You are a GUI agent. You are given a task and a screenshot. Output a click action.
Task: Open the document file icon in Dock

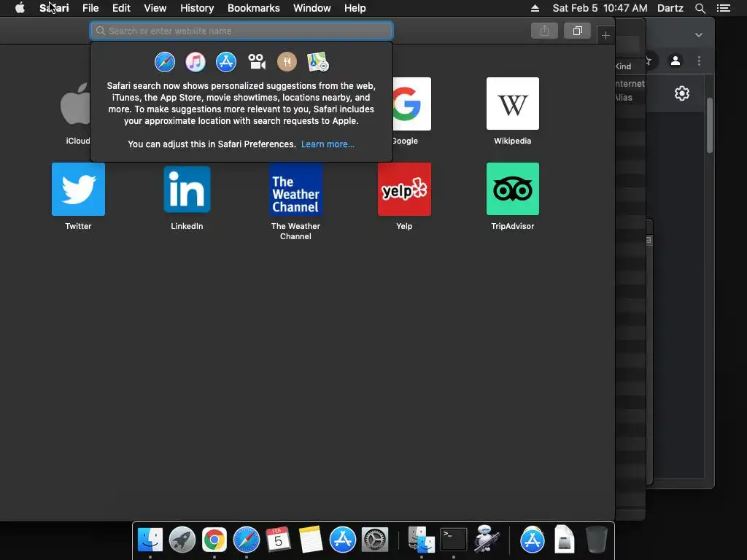pos(565,540)
